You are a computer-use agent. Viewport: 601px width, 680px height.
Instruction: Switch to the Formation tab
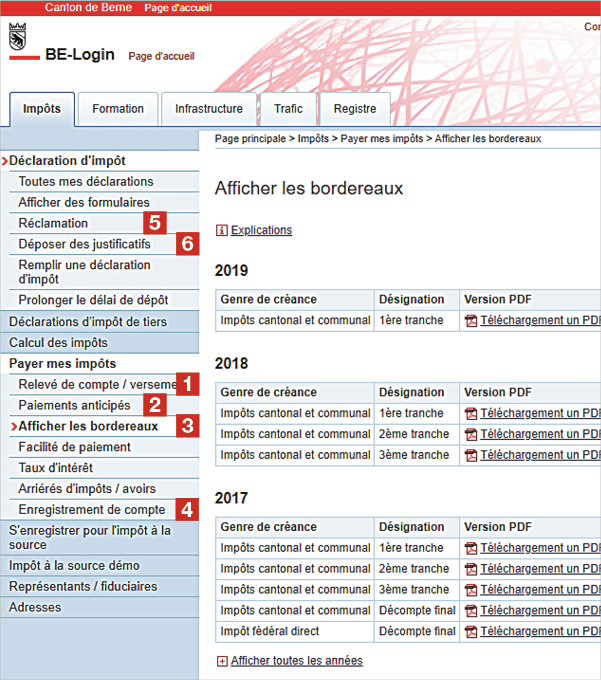[x=118, y=109]
